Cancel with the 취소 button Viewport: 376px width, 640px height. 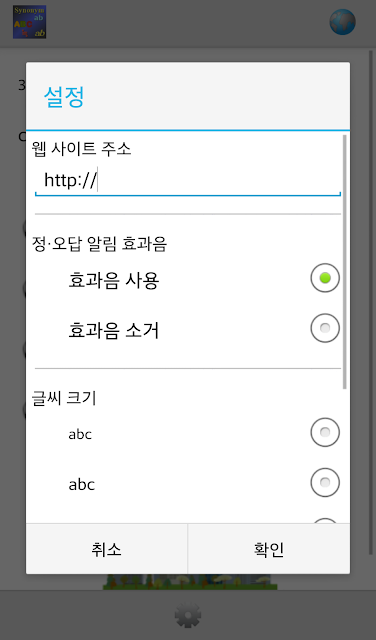107,549
